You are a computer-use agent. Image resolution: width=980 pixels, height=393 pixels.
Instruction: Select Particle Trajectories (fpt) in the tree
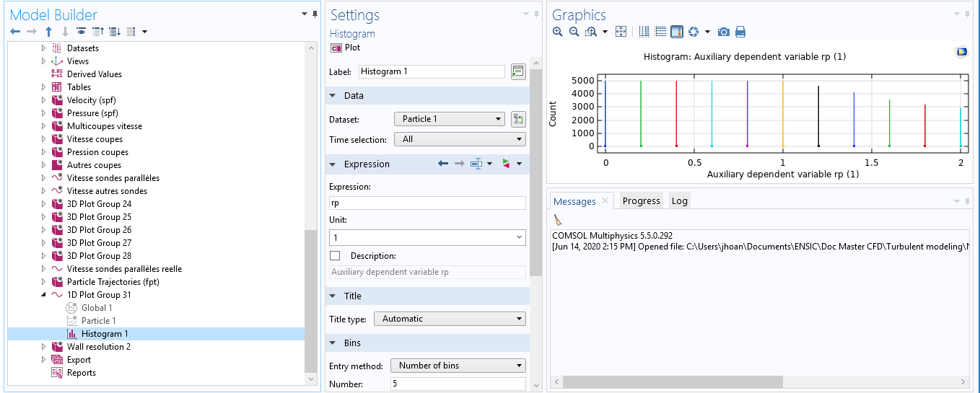113,282
